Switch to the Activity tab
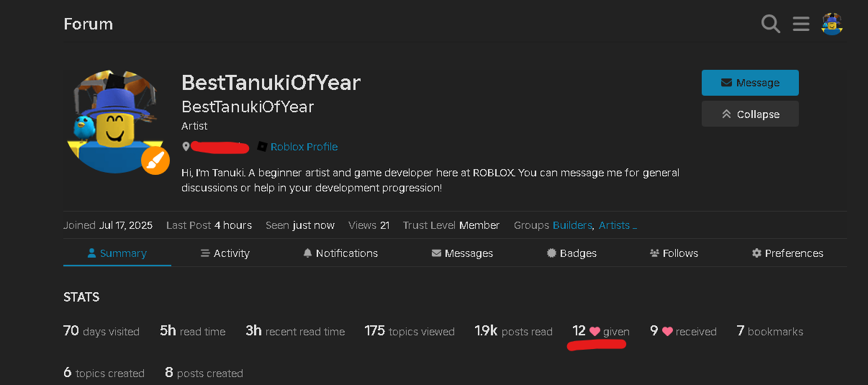Image resolution: width=868 pixels, height=385 pixels. (x=225, y=253)
